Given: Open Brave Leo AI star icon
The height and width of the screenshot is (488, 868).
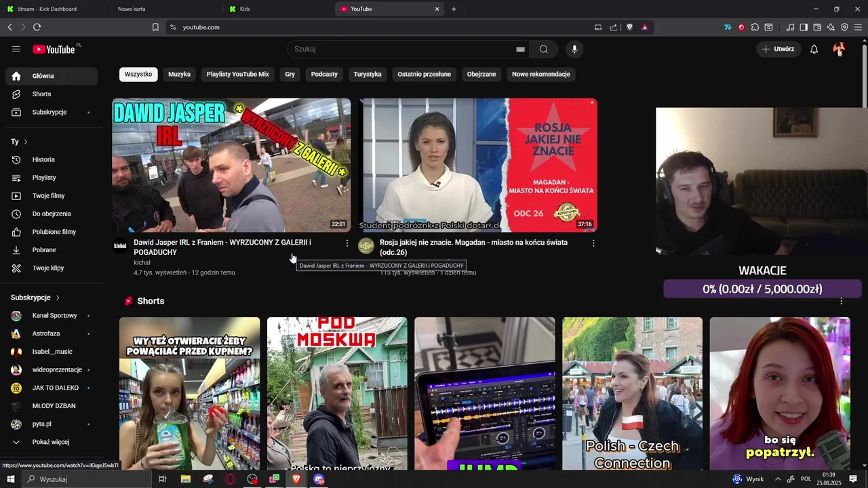Looking at the screenshot, I should 831,27.
